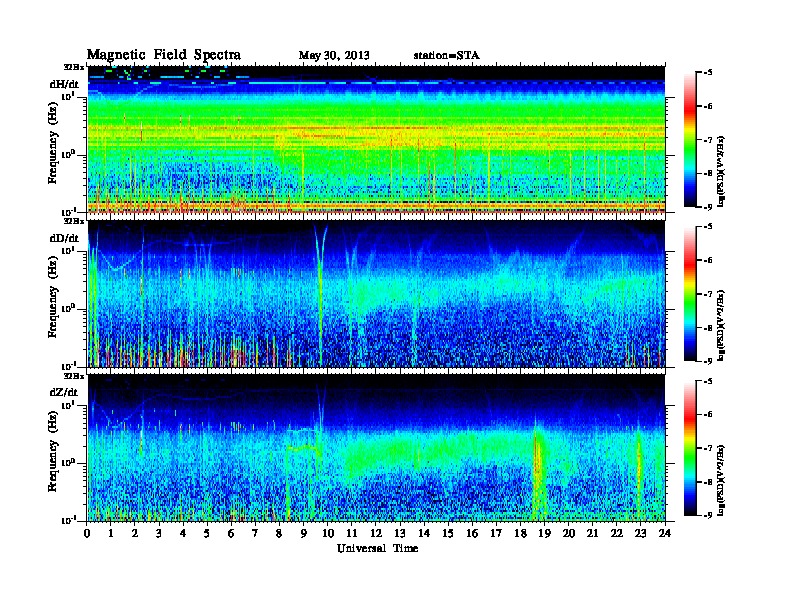Click hour tick label 19 on time axis
Viewport: 792px width, 612px height.
[x=544, y=533]
